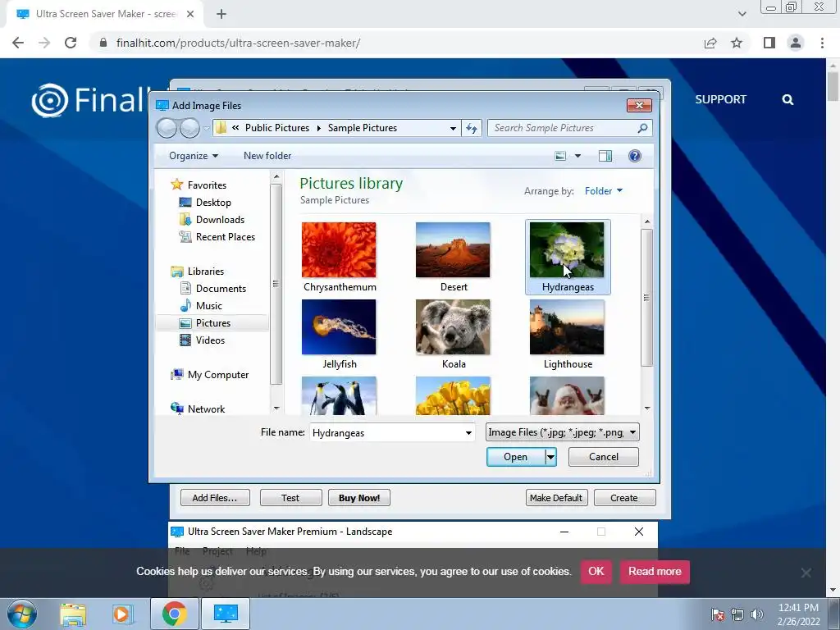Viewport: 840px width, 630px height.
Task: Click the navigation pane scroll down arrow
Action: pyautogui.click(x=276, y=409)
